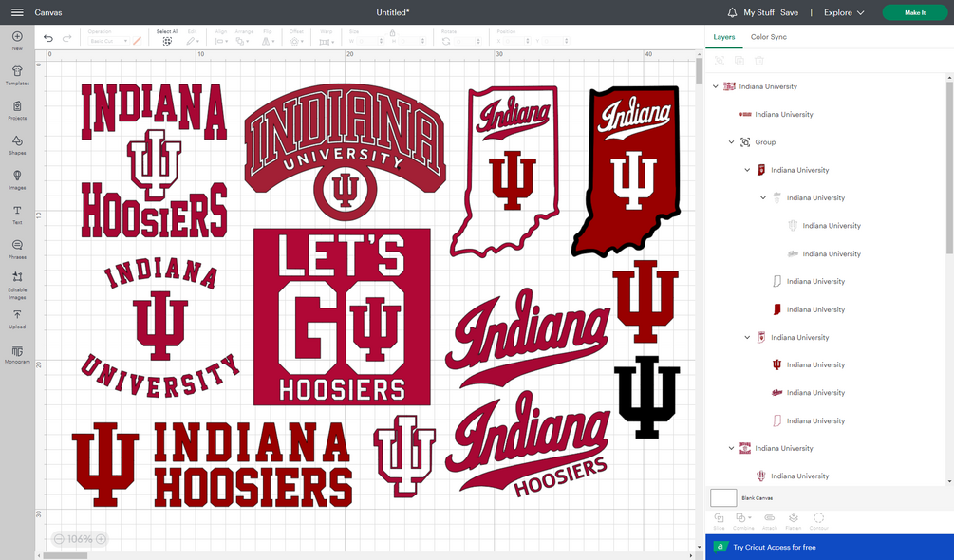Zoom out with the minus button
This screenshot has height=560, width=954.
point(59,539)
